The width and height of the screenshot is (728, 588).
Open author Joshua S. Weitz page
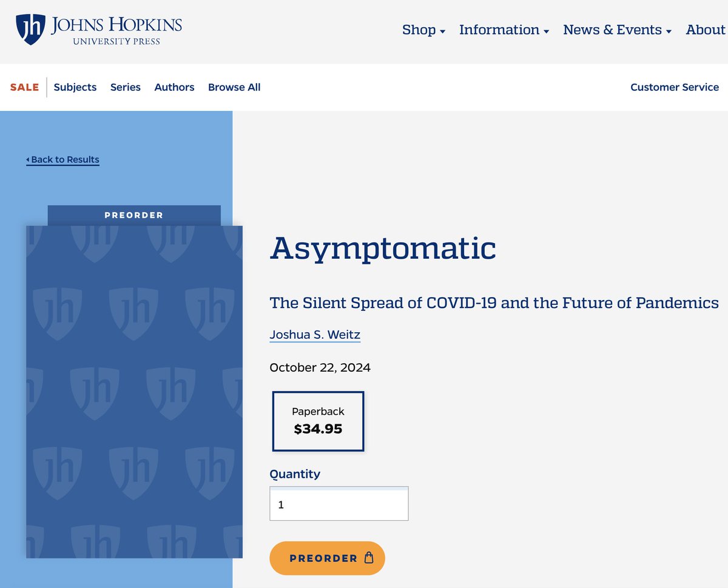coord(315,335)
